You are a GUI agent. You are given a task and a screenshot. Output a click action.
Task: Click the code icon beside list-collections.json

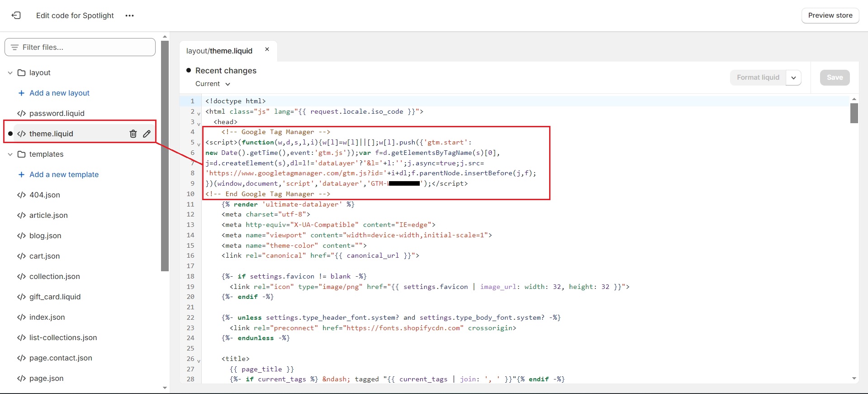pos(21,337)
